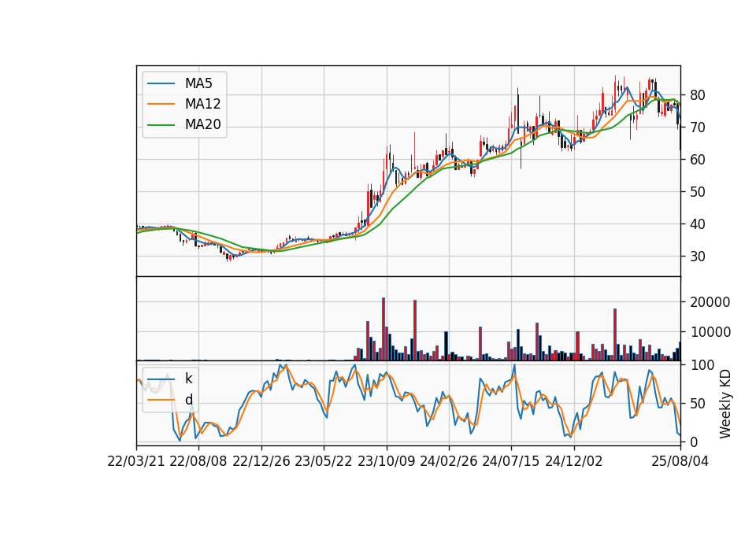Click the volume axis value 20000
The height and width of the screenshot is (543, 756).
pyautogui.click(x=710, y=302)
